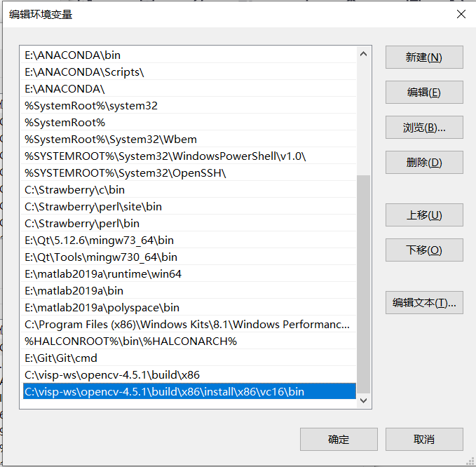
Task: Select C:\Strawberry\perl\bin entry
Action: [188, 224]
